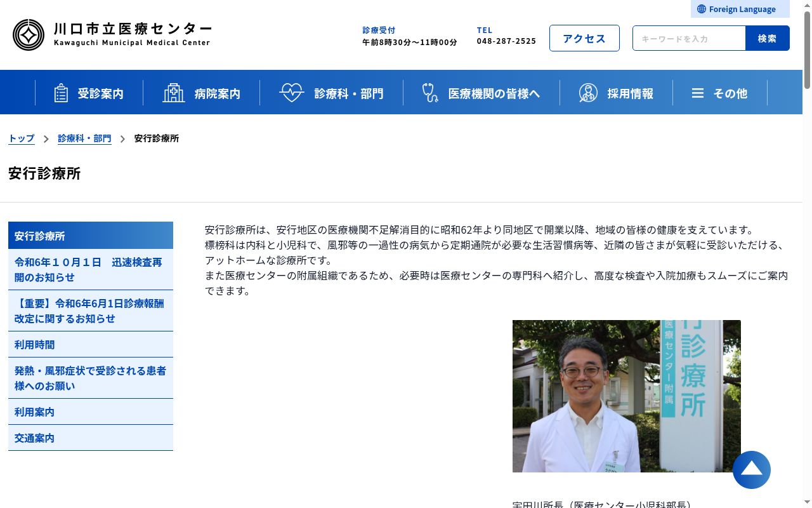Open 令和6年10月1日 迅速検査再開のお知らせ link
The height and width of the screenshot is (508, 812).
(x=91, y=269)
